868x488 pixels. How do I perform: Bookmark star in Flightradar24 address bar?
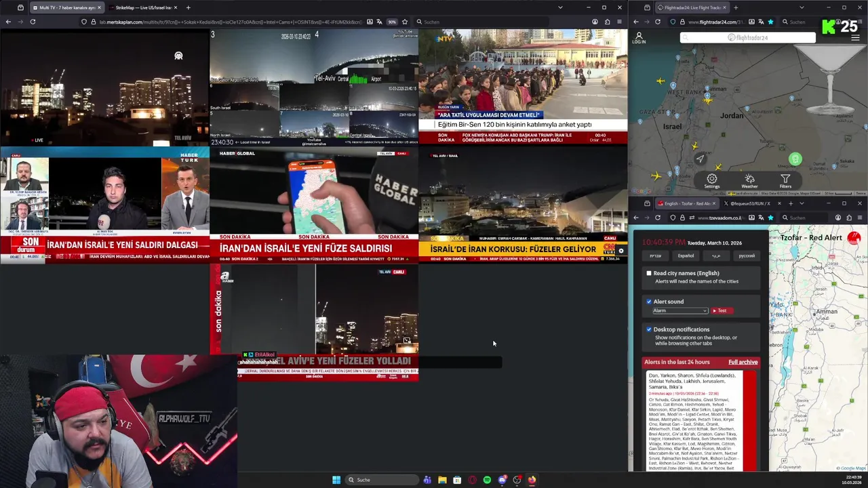coord(771,22)
